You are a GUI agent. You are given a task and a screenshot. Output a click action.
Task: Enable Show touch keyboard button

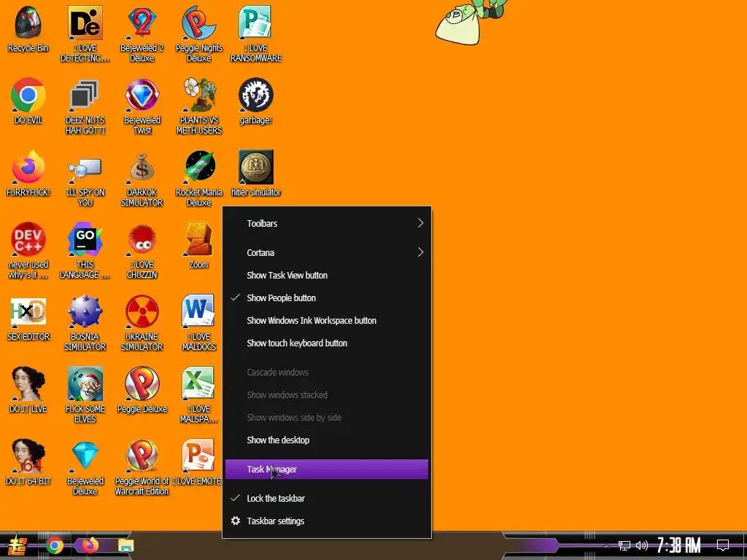327,343
